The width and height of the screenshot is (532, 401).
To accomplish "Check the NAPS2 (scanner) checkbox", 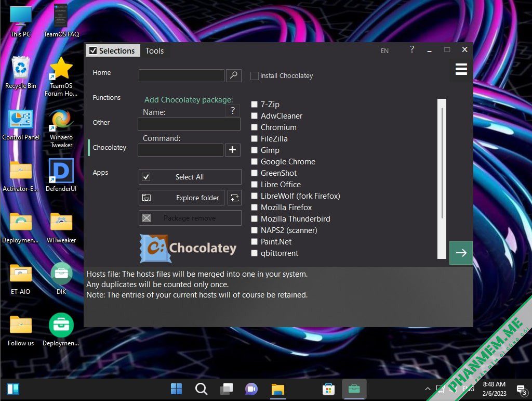I will tap(254, 230).
